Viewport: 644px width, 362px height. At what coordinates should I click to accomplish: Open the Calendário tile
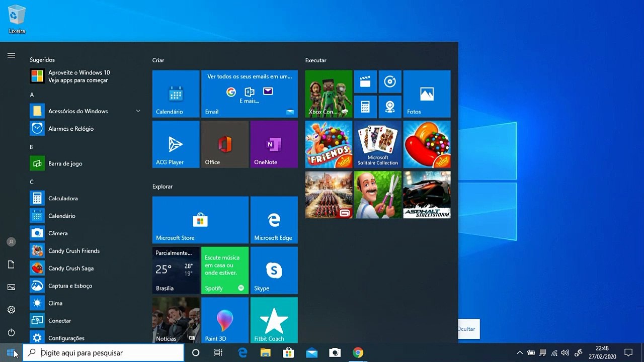(176, 94)
